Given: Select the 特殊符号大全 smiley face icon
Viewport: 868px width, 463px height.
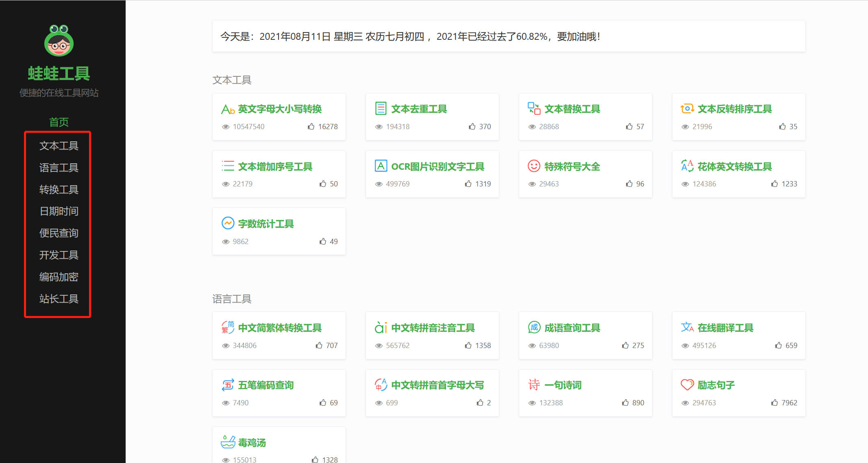Looking at the screenshot, I should pos(534,166).
